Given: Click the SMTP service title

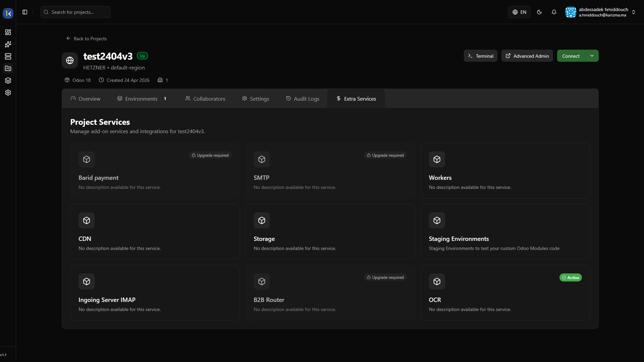Looking at the screenshot, I should 261,178.
